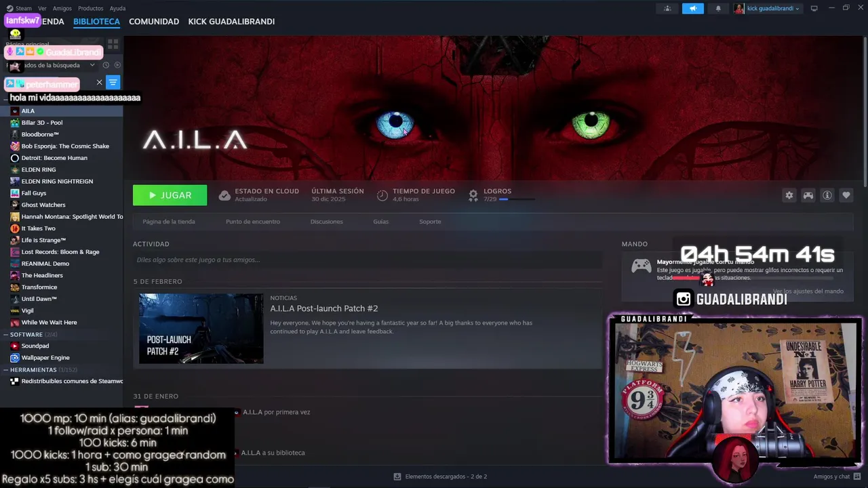This screenshot has width=868, height=488.
Task: Open Elementos descargados downloads link
Action: (x=441, y=476)
